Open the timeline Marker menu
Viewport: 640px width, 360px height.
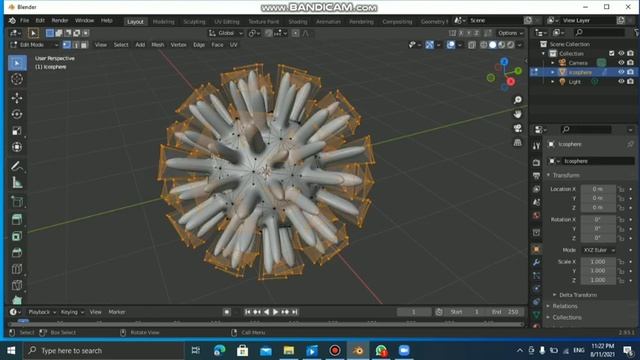click(117, 312)
